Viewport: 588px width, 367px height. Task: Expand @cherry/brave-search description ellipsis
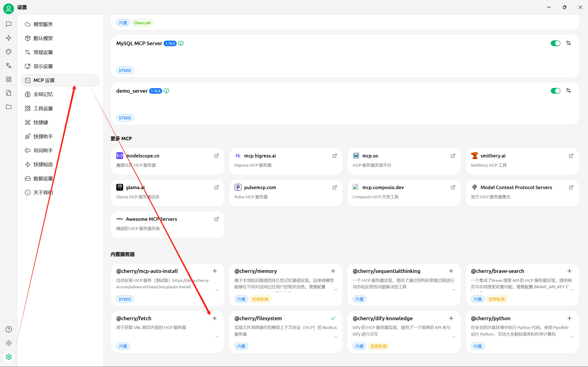tap(572, 290)
